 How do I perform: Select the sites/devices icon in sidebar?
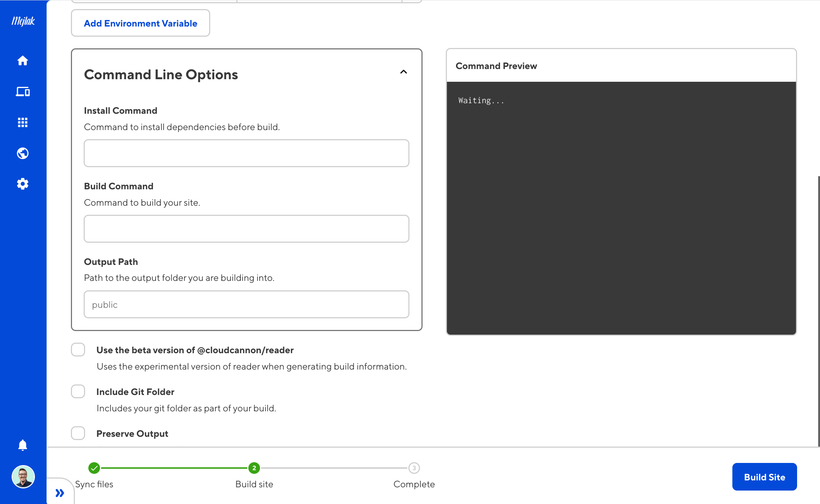click(23, 91)
